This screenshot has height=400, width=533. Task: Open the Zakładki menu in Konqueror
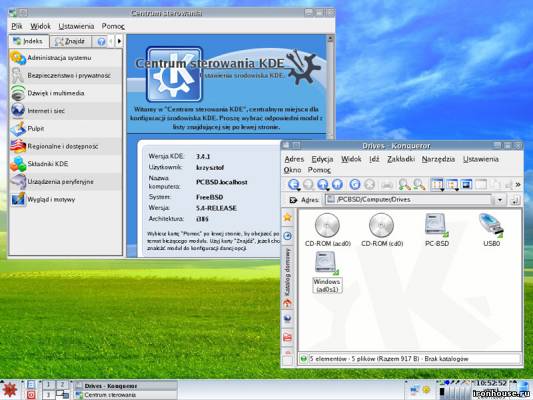click(401, 159)
